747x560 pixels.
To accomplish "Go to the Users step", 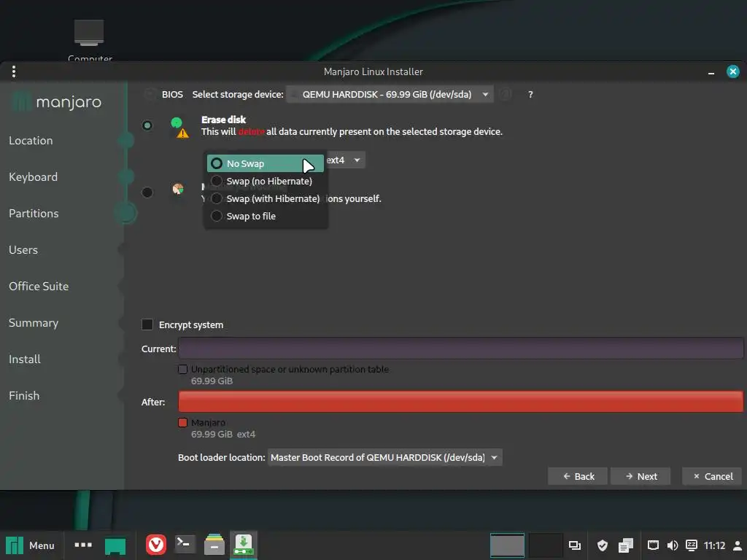I will tap(23, 249).
